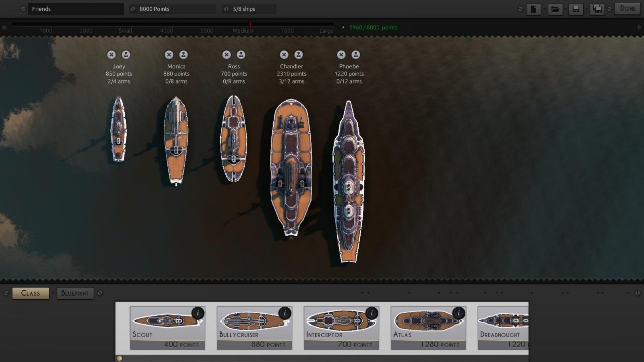644x362 pixels.
Task: Click the save fleet floppy icon
Action: click(576, 9)
